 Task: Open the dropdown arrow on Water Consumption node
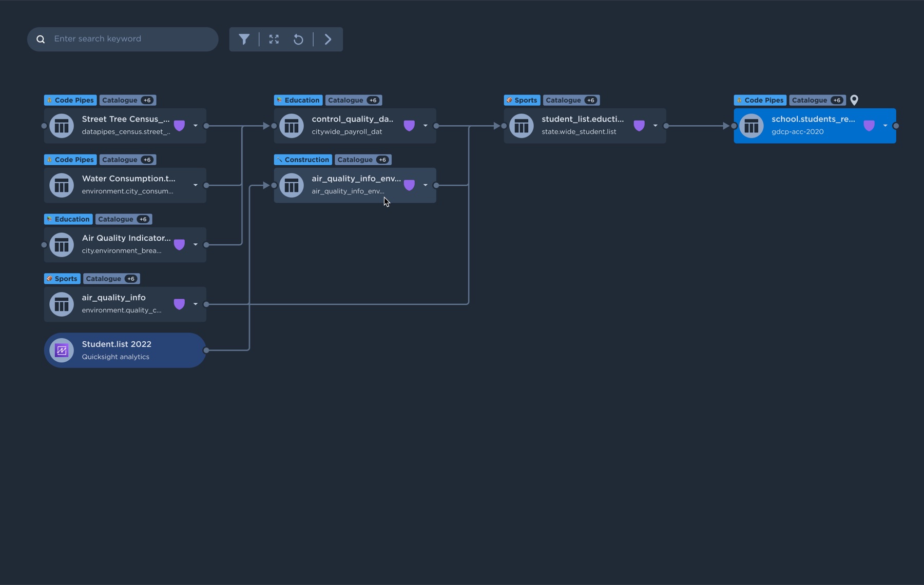(x=196, y=185)
